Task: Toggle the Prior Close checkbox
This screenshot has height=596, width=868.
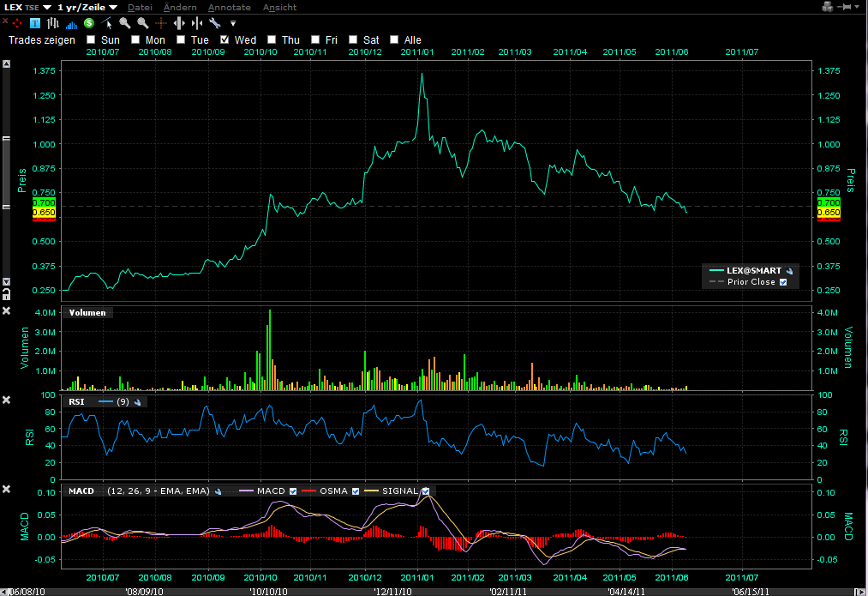Action: pos(783,281)
